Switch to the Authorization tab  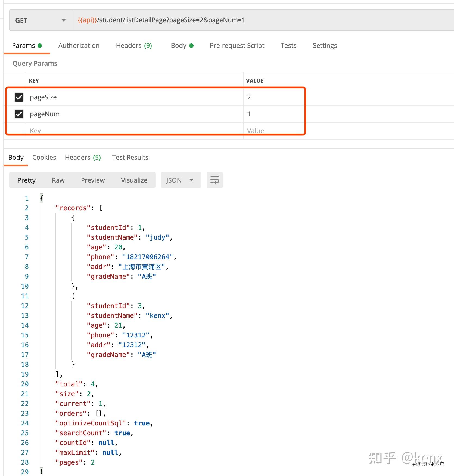[x=79, y=45]
